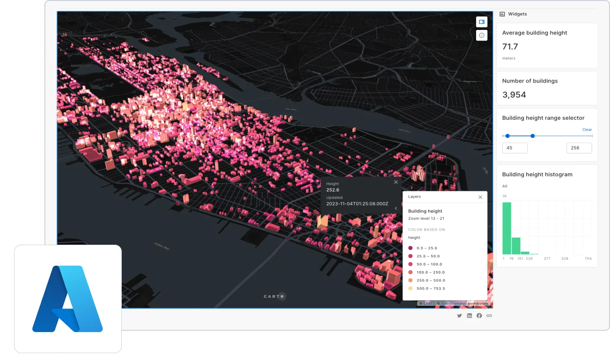Click the minimum height slider handle
The width and height of the screenshot is (610, 364).
[x=508, y=136]
